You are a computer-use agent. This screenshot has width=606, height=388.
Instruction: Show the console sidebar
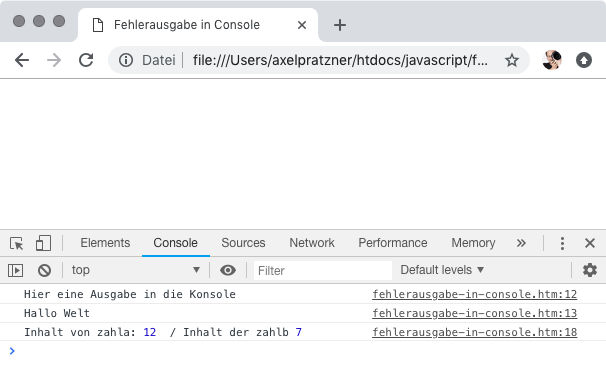coord(15,270)
